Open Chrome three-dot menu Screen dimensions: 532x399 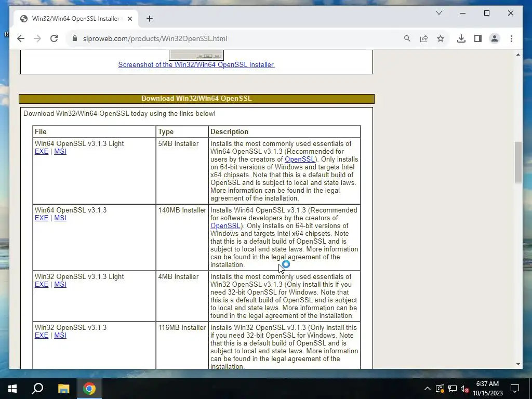(x=511, y=38)
